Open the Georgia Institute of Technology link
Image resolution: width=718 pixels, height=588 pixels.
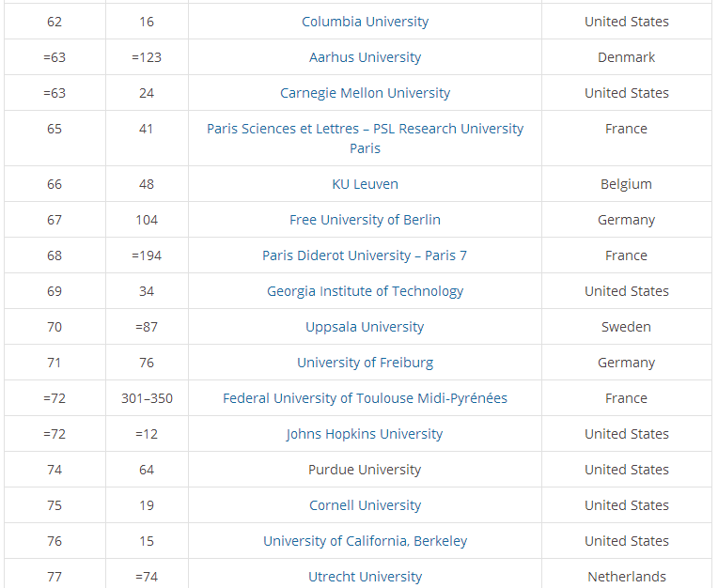365,291
